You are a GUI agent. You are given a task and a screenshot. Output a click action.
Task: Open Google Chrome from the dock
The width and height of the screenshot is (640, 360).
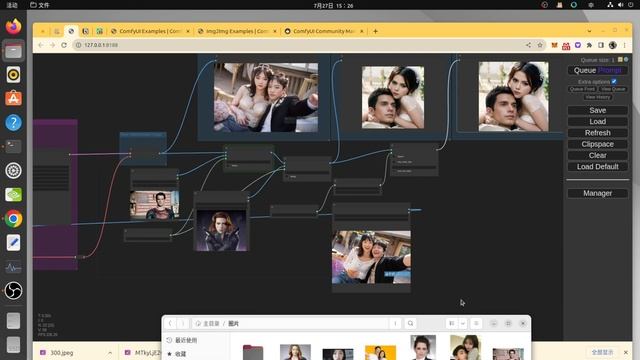[x=13, y=219]
